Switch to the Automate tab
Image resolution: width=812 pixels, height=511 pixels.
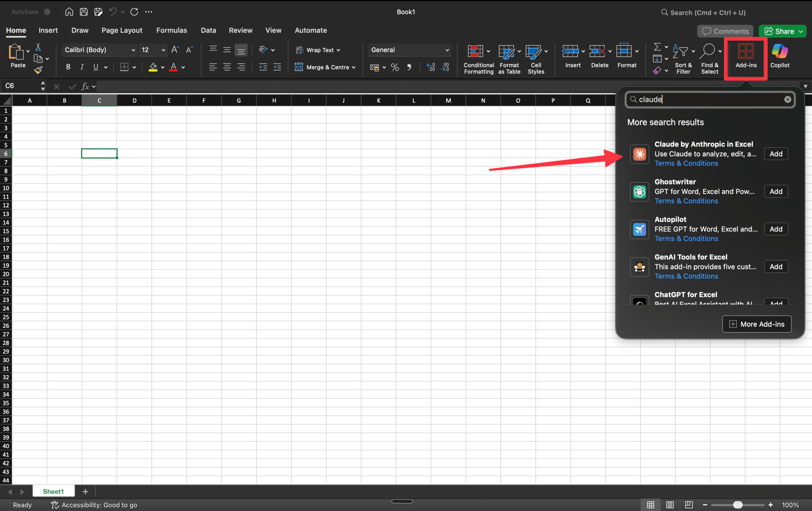click(x=310, y=30)
